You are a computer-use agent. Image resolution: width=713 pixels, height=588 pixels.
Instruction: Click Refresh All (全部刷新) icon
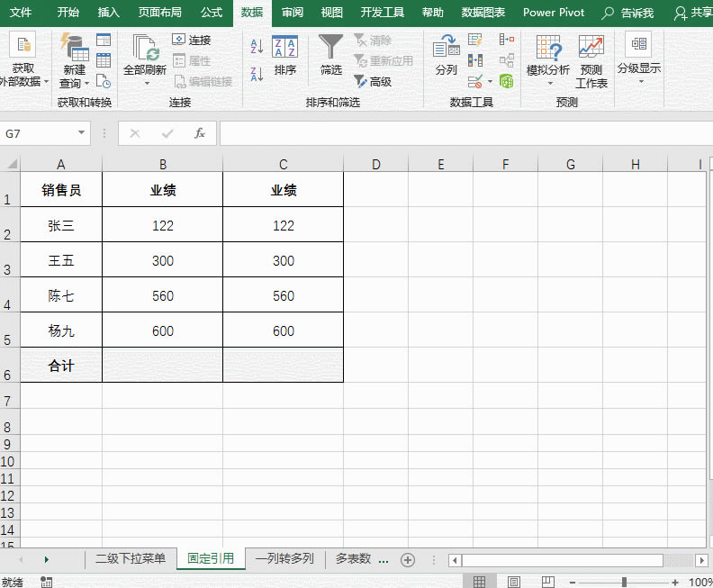tap(144, 54)
